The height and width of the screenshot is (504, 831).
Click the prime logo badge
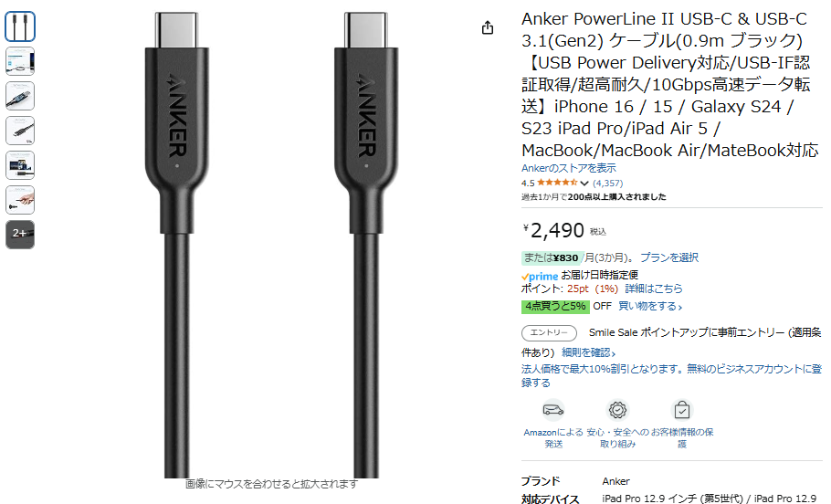[540, 276]
